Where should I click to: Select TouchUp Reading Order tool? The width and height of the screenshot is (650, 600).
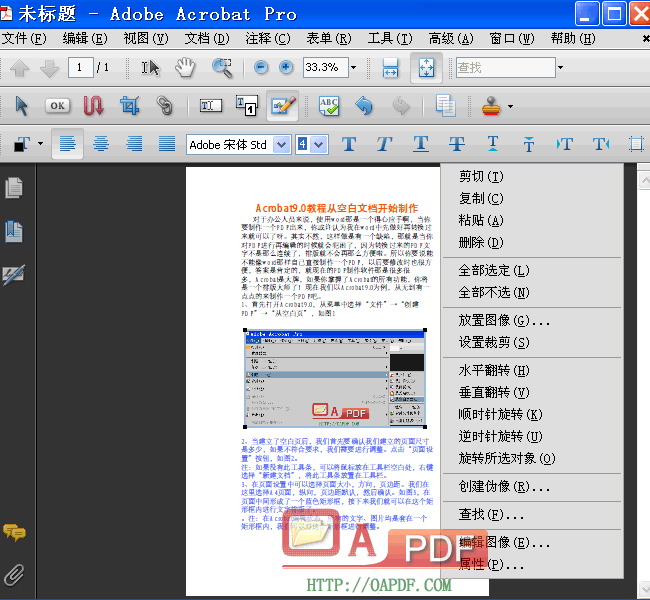247,106
